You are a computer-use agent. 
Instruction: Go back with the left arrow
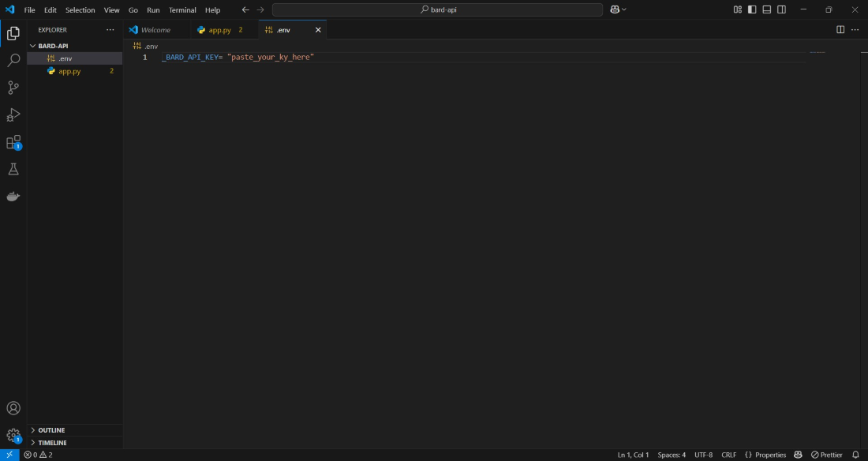tap(245, 10)
